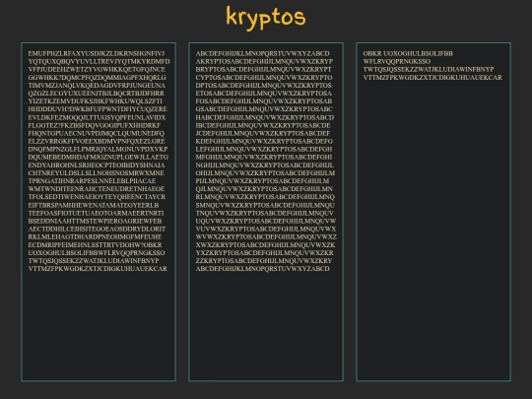The height and width of the screenshot is (399, 532).
Task: Select middle panel row starting 'QJLMNQUVWXZK'
Action: tap(264, 189)
